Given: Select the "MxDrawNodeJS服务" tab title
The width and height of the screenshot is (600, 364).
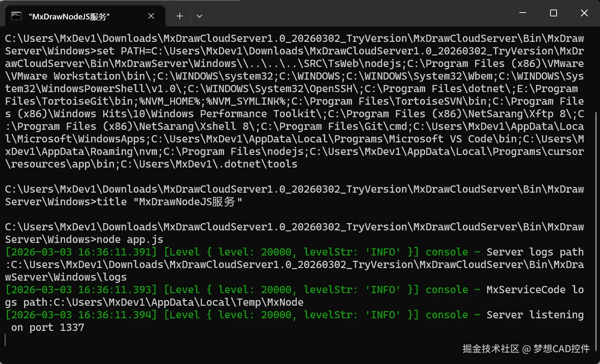Looking at the screenshot, I should coord(69,16).
